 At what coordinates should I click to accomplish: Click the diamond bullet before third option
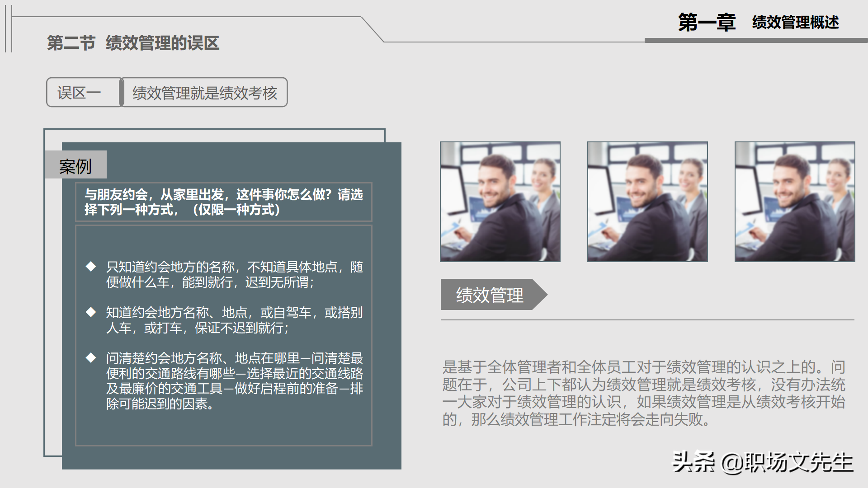click(90, 357)
